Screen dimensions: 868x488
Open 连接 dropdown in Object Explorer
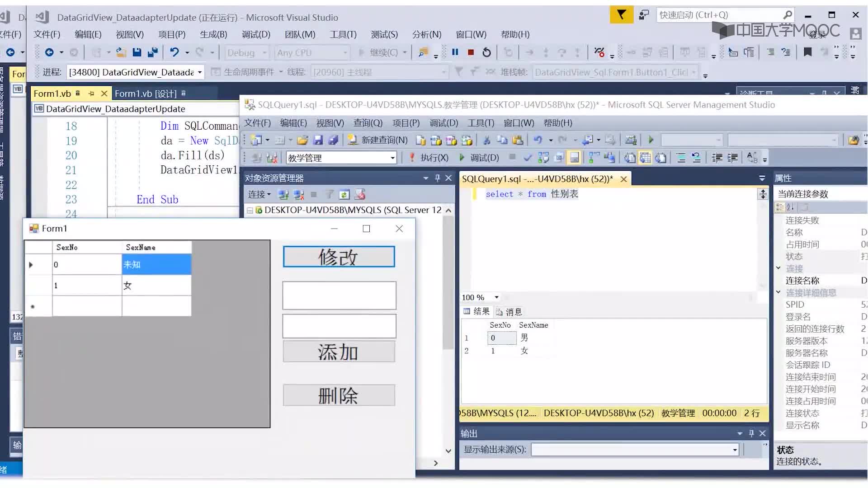(259, 195)
